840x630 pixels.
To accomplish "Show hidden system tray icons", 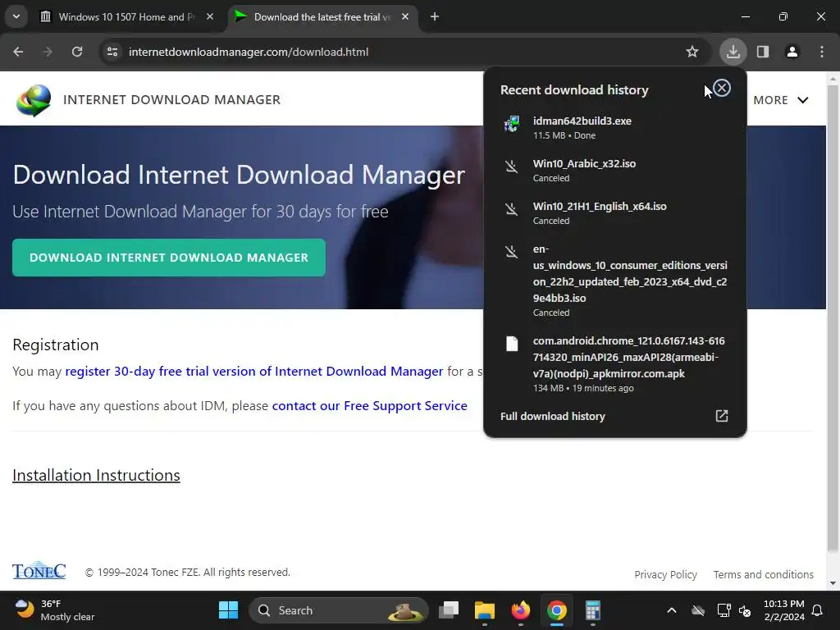I will pyautogui.click(x=671, y=610).
